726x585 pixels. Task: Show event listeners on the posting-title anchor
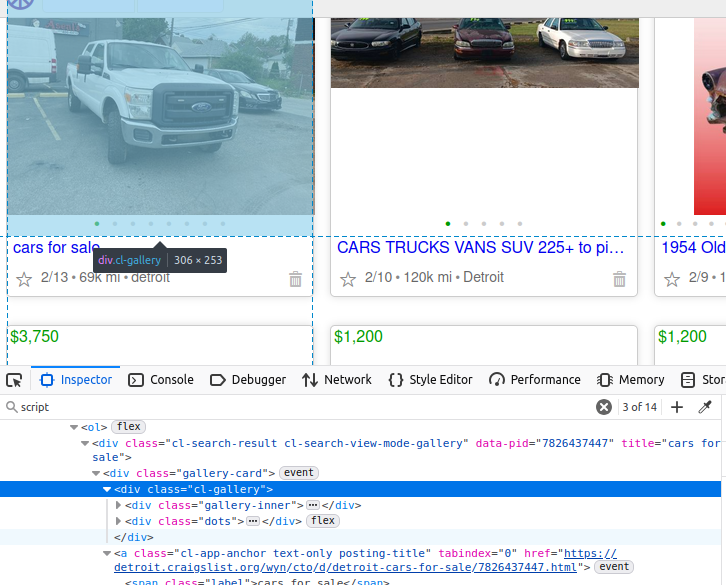coord(614,567)
